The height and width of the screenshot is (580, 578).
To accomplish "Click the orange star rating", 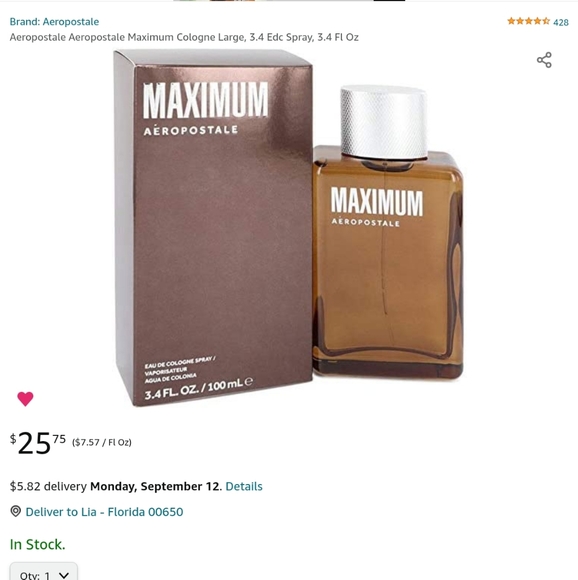I will tap(528, 21).
